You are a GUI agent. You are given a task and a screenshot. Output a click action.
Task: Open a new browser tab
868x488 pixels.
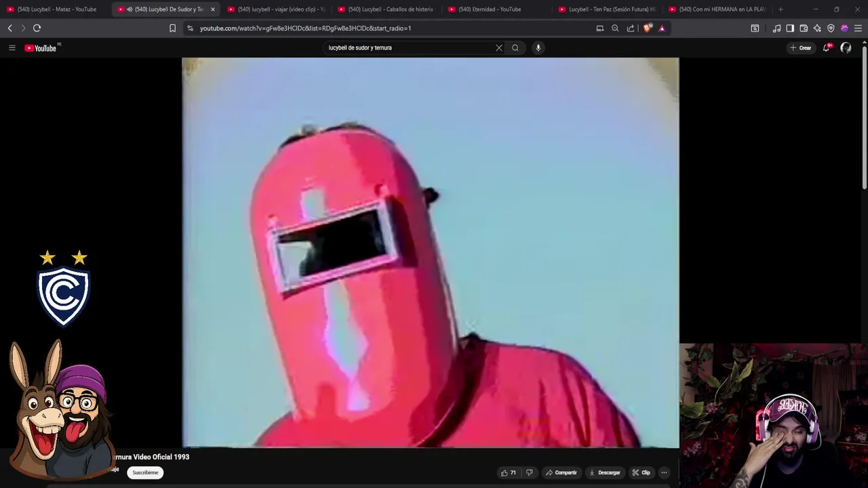click(781, 9)
